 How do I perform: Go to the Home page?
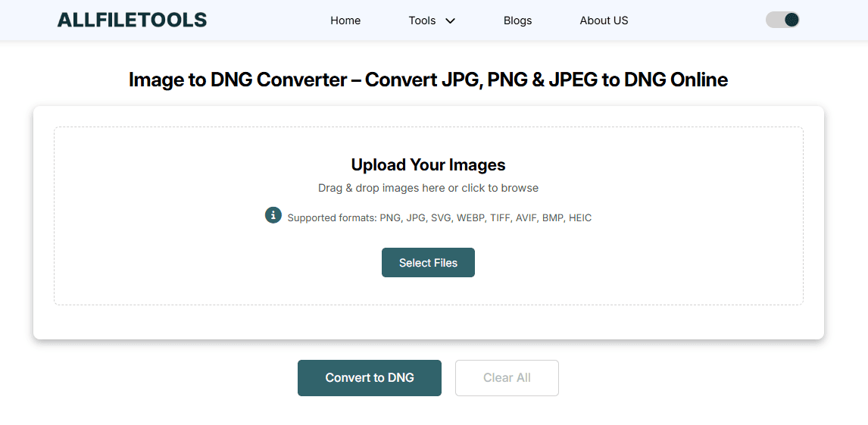point(345,20)
